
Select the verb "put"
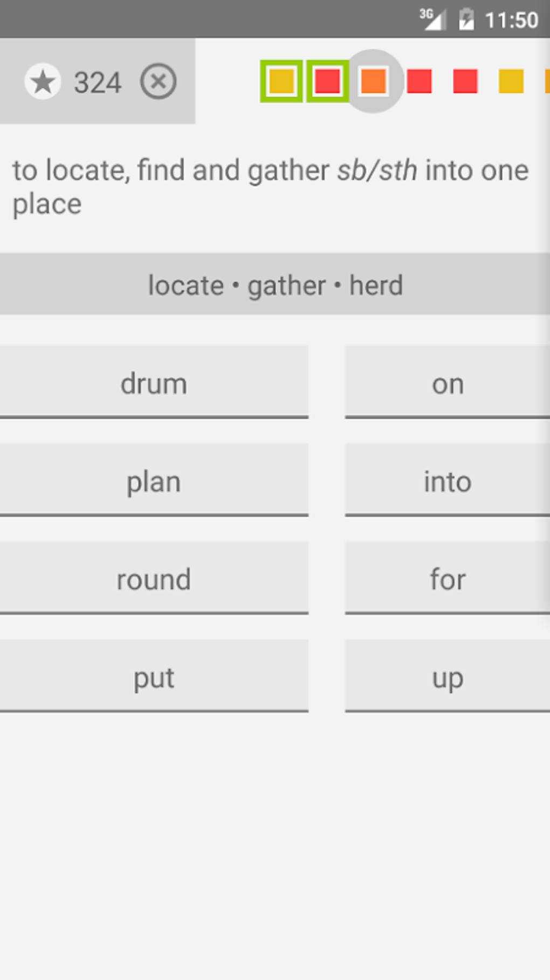click(154, 676)
